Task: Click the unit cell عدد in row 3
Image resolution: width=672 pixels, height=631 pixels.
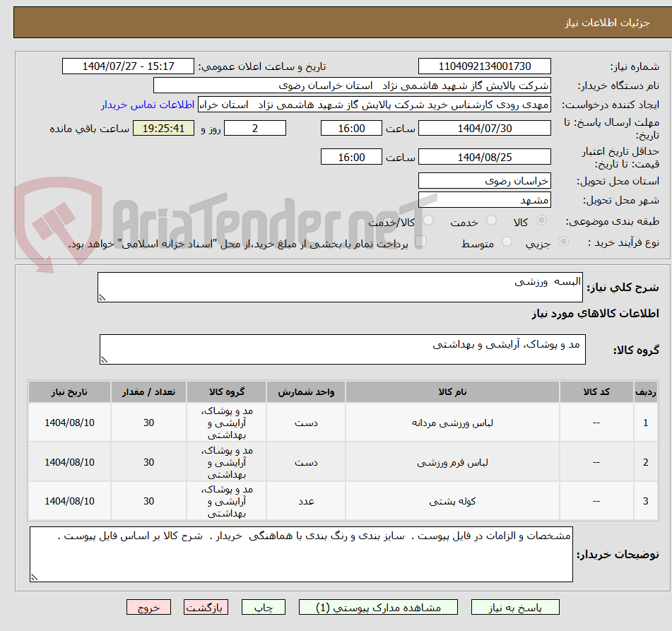Action: 306,501
